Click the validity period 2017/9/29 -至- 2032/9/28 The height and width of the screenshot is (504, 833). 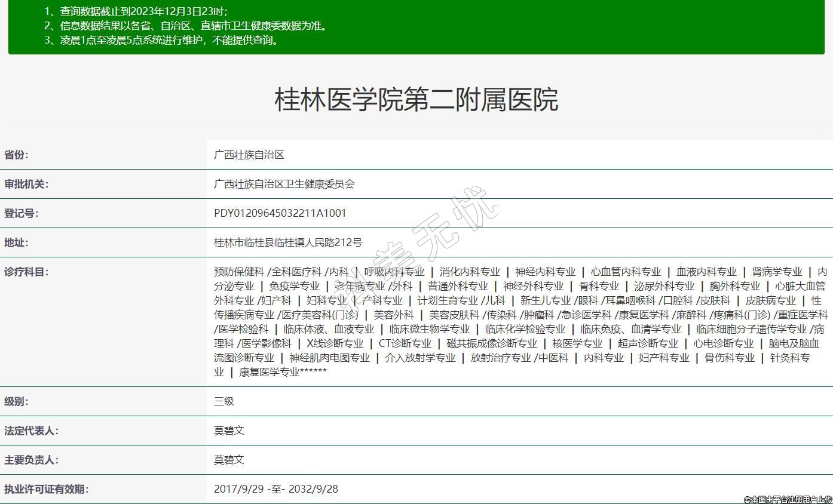click(x=276, y=489)
